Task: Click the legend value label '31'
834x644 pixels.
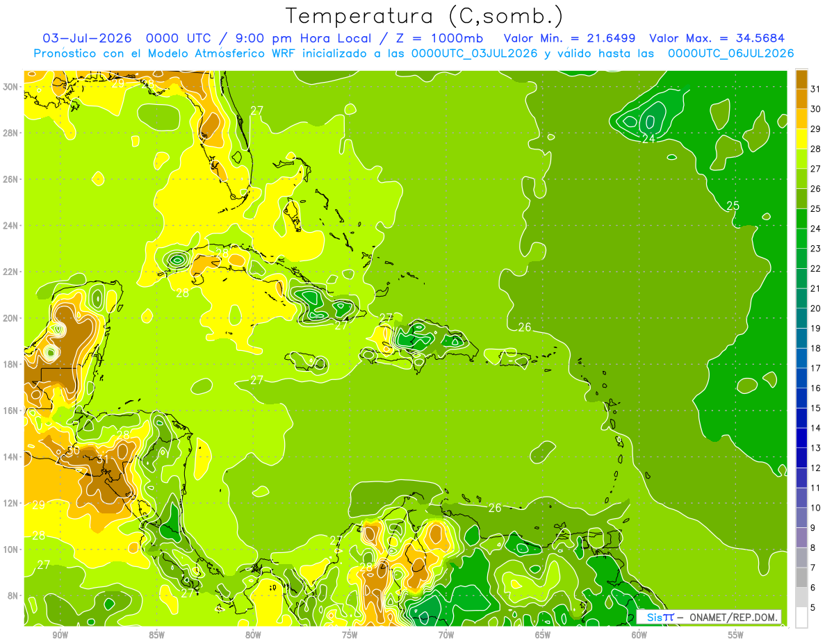Action: pyautogui.click(x=816, y=89)
